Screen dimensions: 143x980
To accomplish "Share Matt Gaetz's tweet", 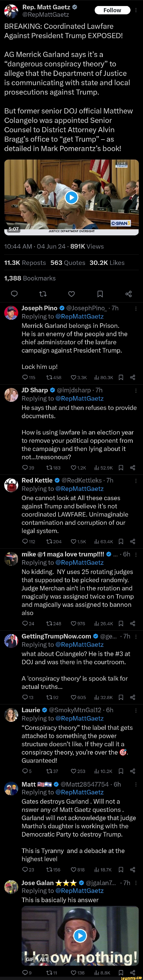I will (128, 293).
